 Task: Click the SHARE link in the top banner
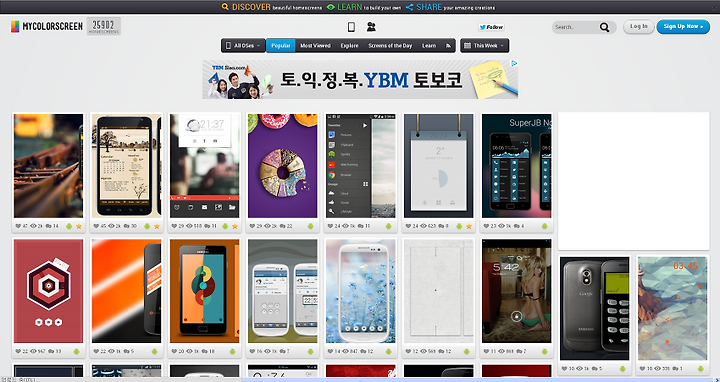[x=429, y=7]
